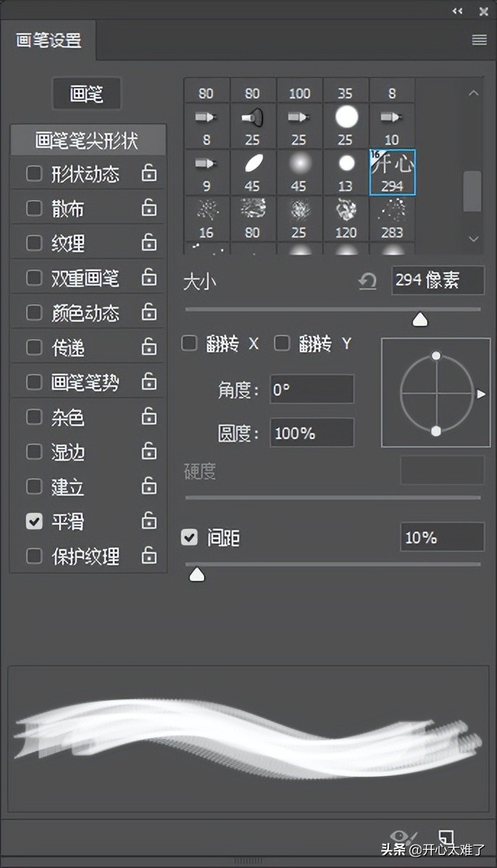
Task: Open the 双重画笔 settings section
Action: (x=85, y=278)
